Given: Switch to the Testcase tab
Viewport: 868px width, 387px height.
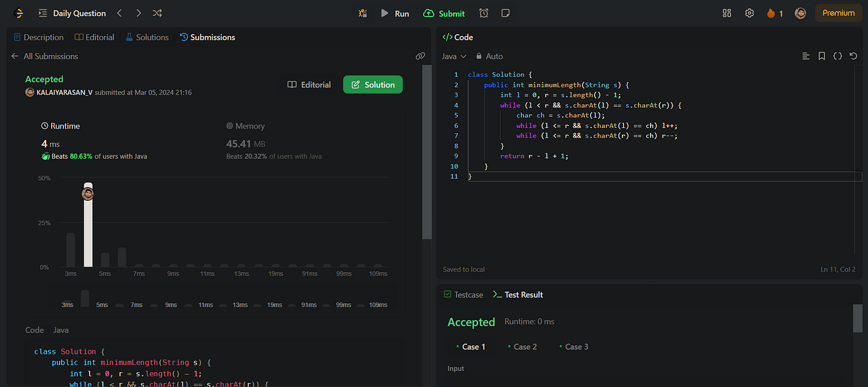Looking at the screenshot, I should click(463, 294).
